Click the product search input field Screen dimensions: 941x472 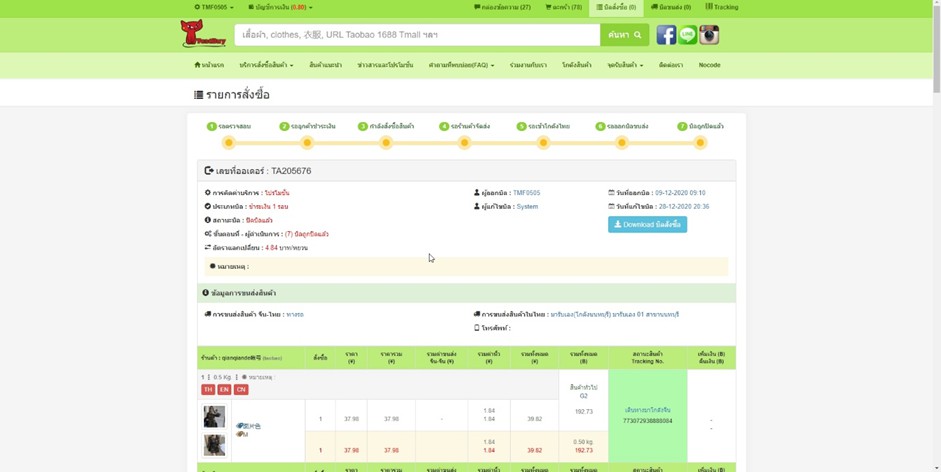(x=417, y=35)
